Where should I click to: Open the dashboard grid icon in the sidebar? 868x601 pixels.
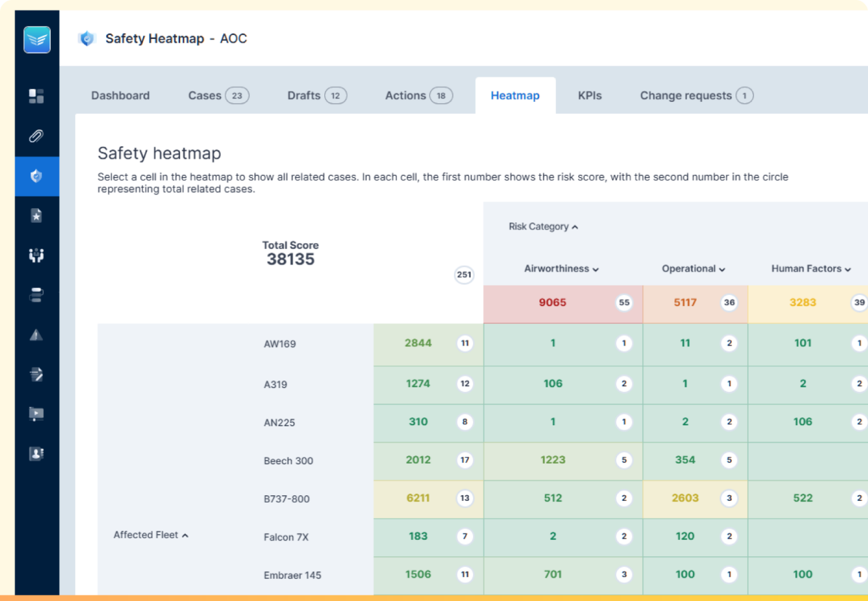[37, 96]
